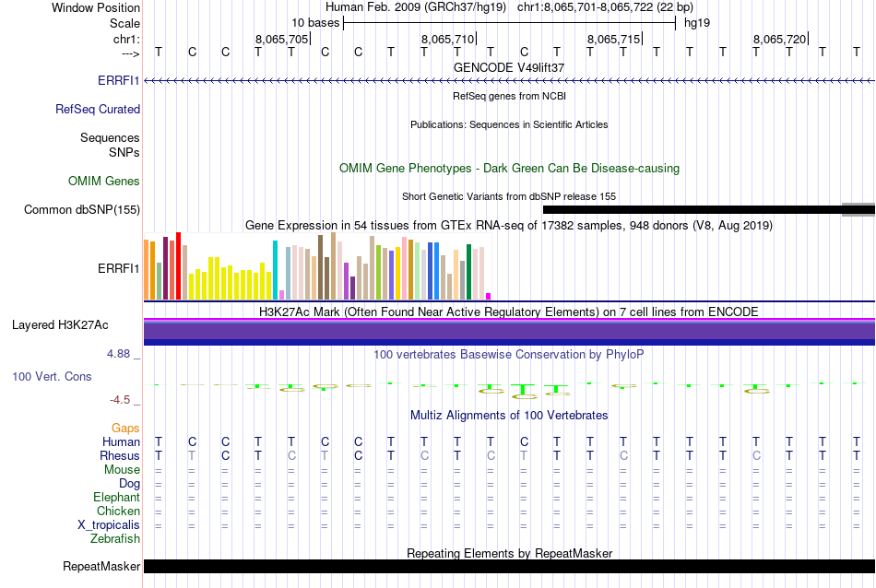Image resolution: width=876 pixels, height=588 pixels.
Task: Click ERRFI1 label beside the GENCODE track
Action: click(118, 80)
